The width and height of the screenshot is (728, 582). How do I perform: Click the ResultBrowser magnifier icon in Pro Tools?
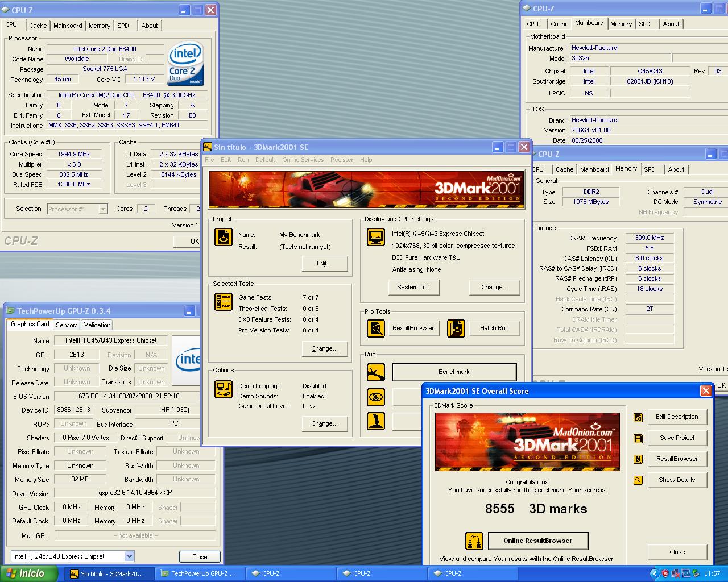point(375,328)
